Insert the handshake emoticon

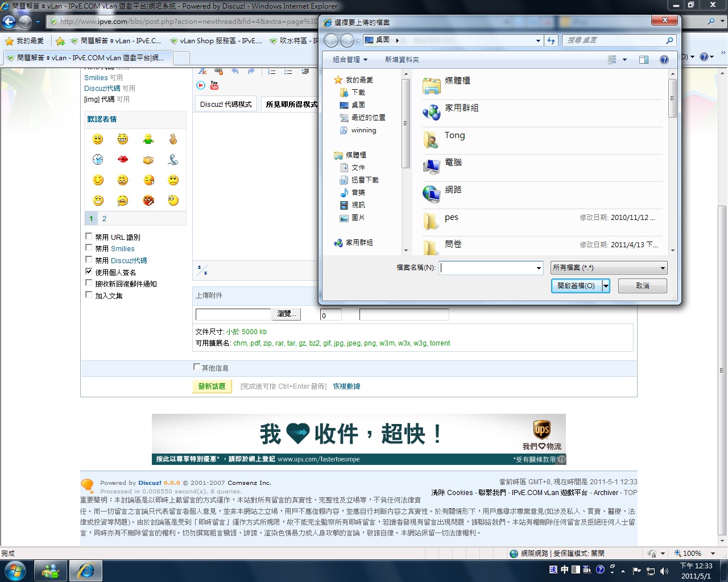[148, 160]
